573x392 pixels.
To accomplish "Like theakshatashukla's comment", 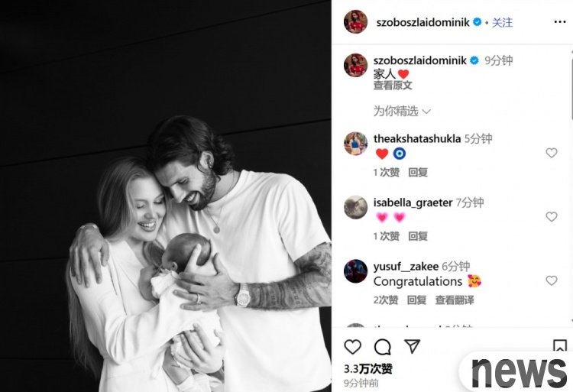I will pos(552,153).
